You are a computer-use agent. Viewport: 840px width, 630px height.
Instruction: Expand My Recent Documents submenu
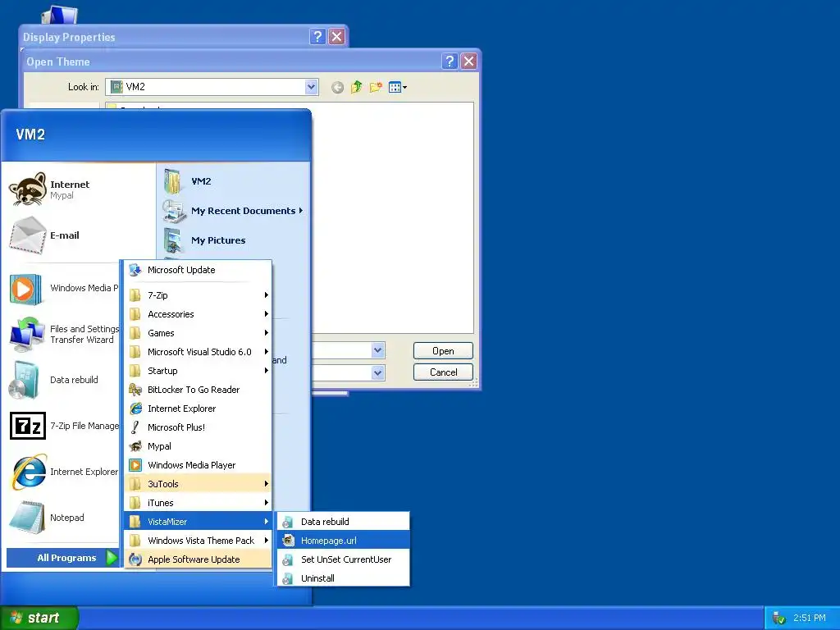(x=234, y=211)
